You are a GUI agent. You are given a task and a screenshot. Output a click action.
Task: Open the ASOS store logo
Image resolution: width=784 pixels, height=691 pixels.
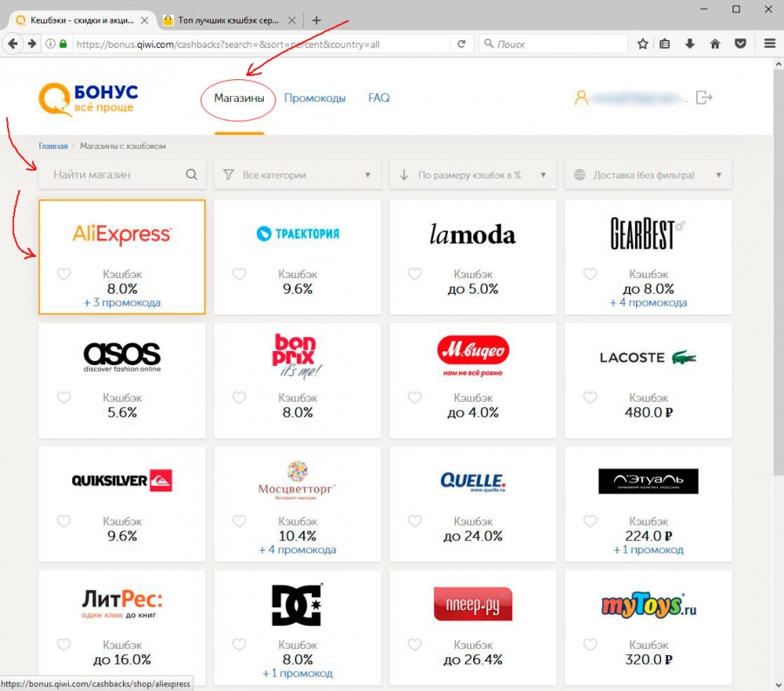click(x=122, y=357)
